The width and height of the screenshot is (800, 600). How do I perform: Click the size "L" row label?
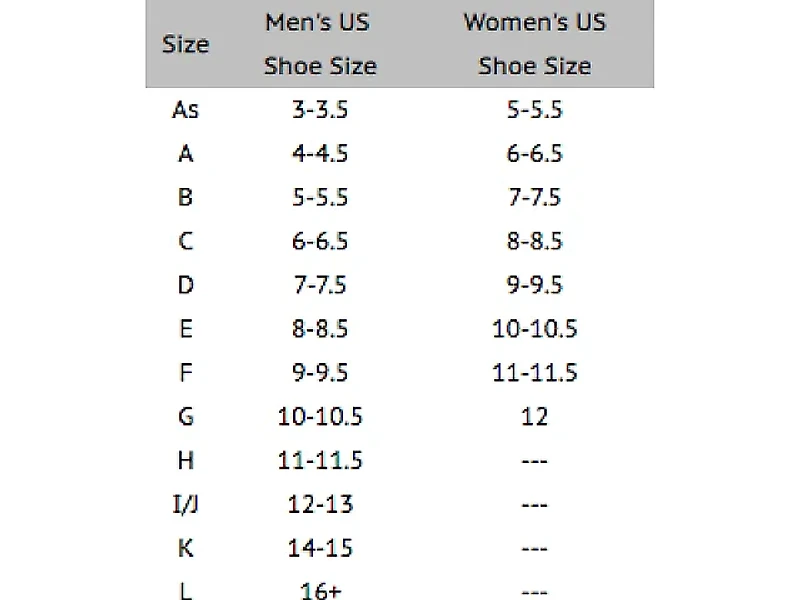[186, 591]
